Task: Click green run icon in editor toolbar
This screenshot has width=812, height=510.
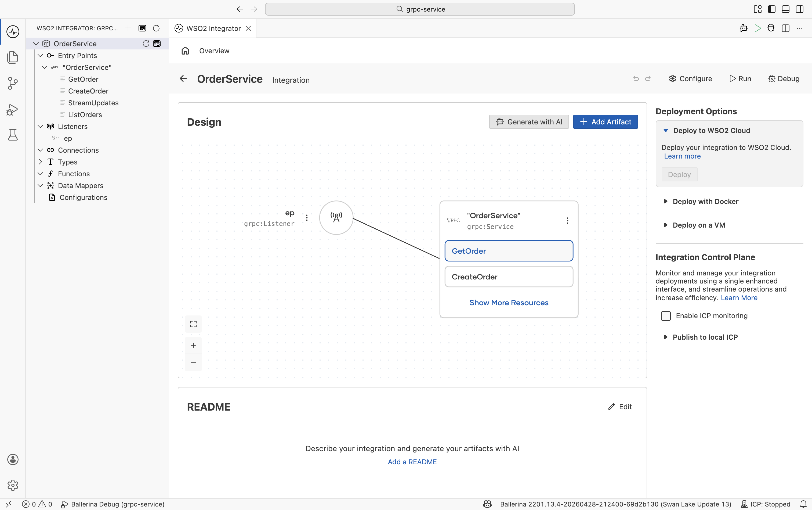Action: click(757, 28)
